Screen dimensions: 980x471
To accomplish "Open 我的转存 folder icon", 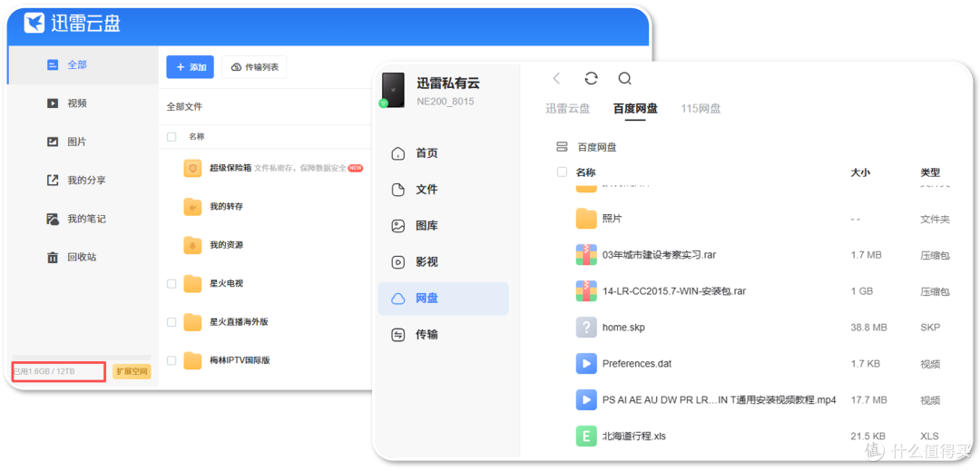I will (192, 207).
